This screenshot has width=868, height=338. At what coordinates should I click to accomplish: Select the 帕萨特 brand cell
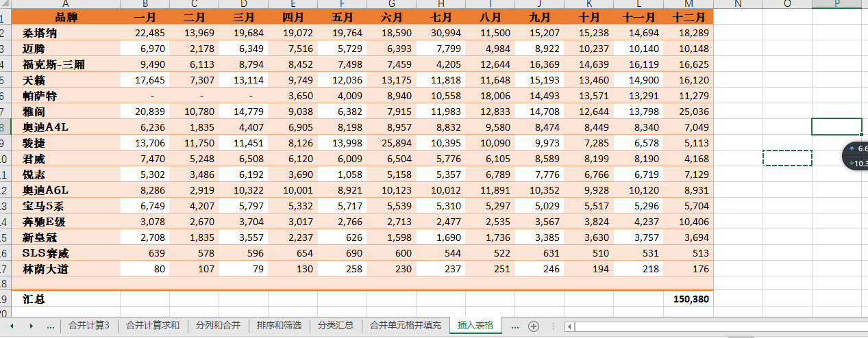click(66, 96)
